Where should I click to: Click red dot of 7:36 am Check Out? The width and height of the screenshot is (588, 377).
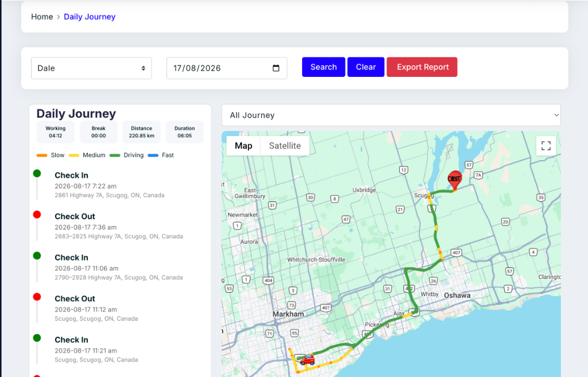click(37, 215)
